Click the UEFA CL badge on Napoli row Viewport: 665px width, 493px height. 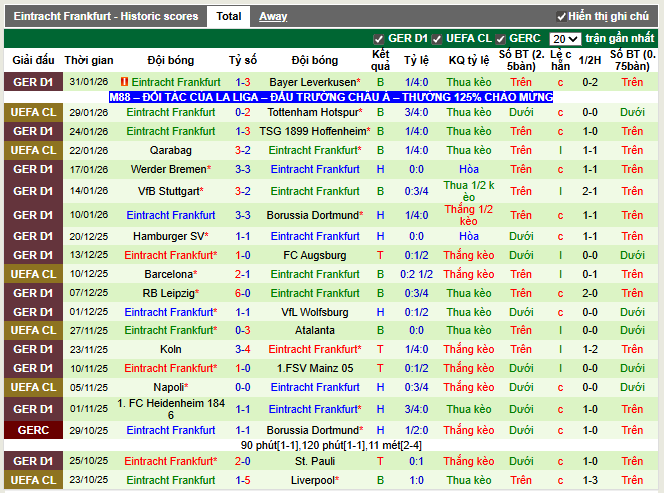33,387
